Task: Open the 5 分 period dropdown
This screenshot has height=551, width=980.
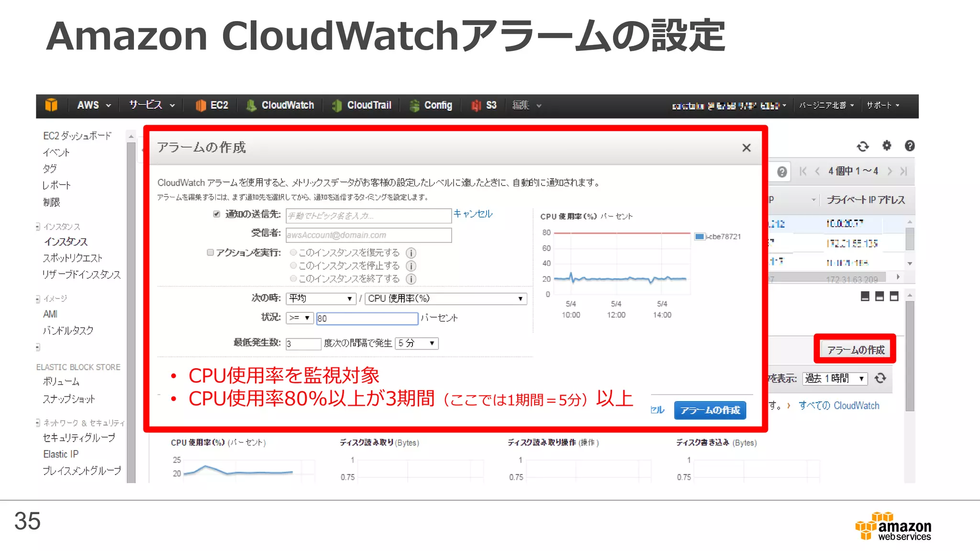Action: coord(416,343)
